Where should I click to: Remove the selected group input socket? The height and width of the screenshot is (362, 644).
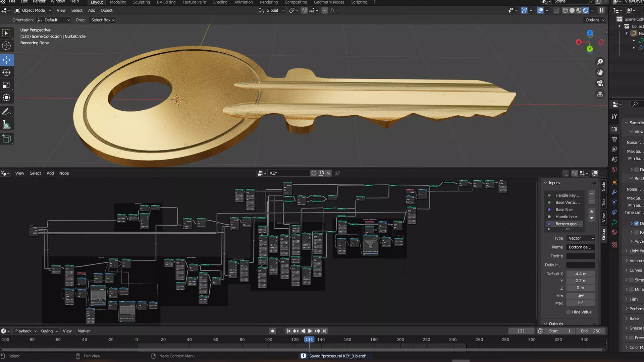(592, 200)
